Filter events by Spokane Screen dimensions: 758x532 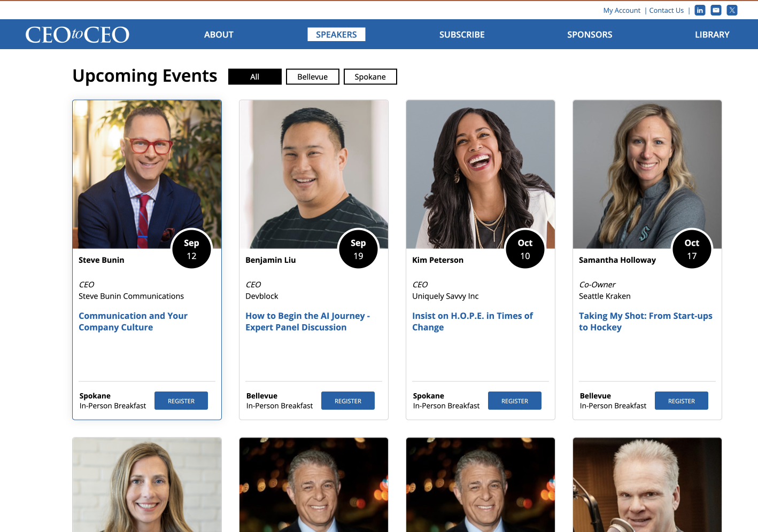pos(370,77)
